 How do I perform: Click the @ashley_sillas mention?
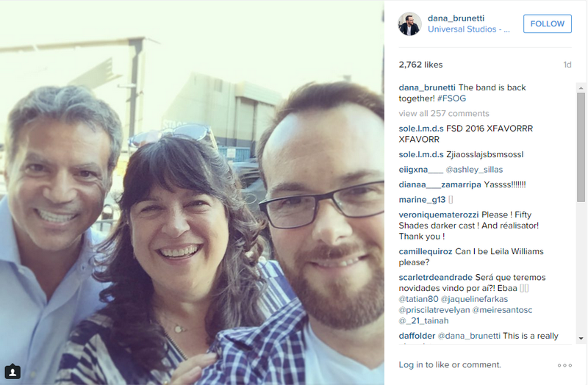474,170
